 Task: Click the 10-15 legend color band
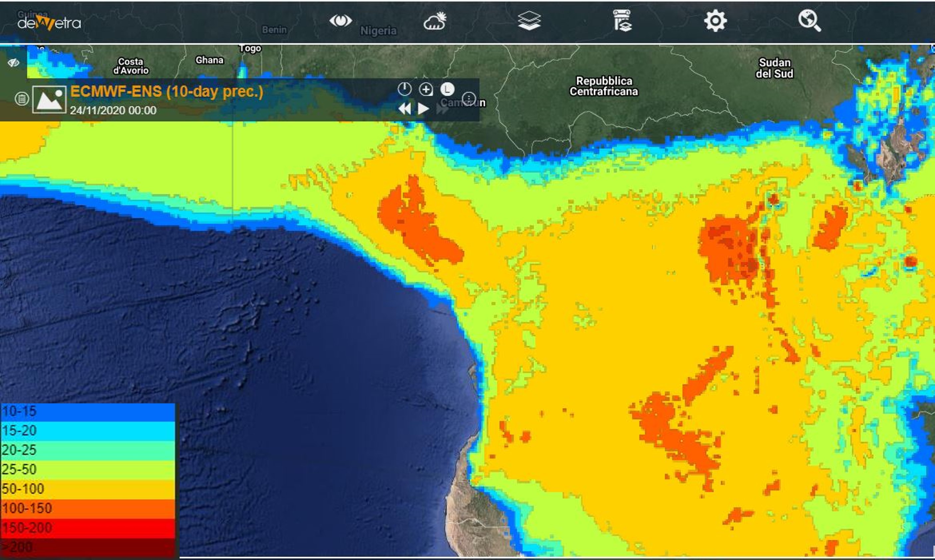(x=88, y=412)
